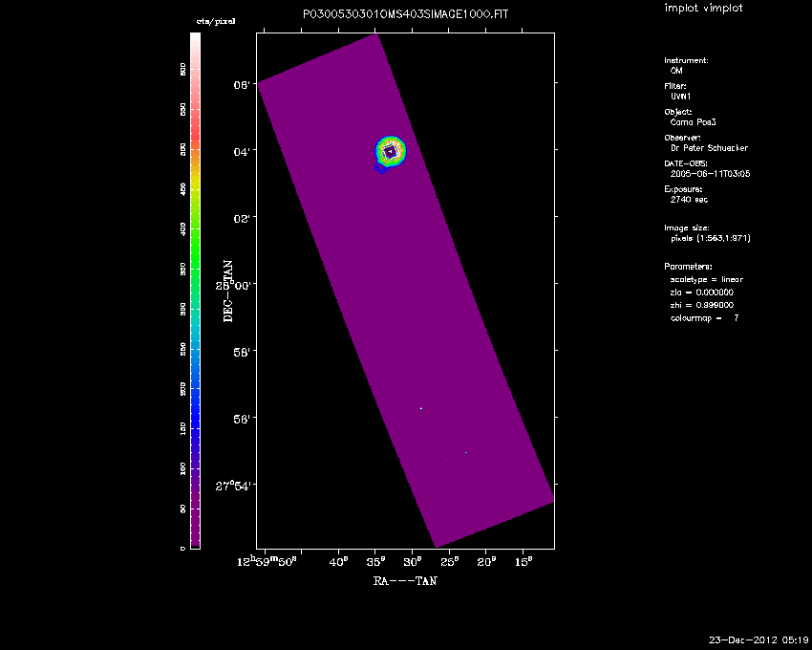Click the filter value 'UVW1'
Image resolution: width=812 pixels, height=650 pixels.
(x=680, y=97)
